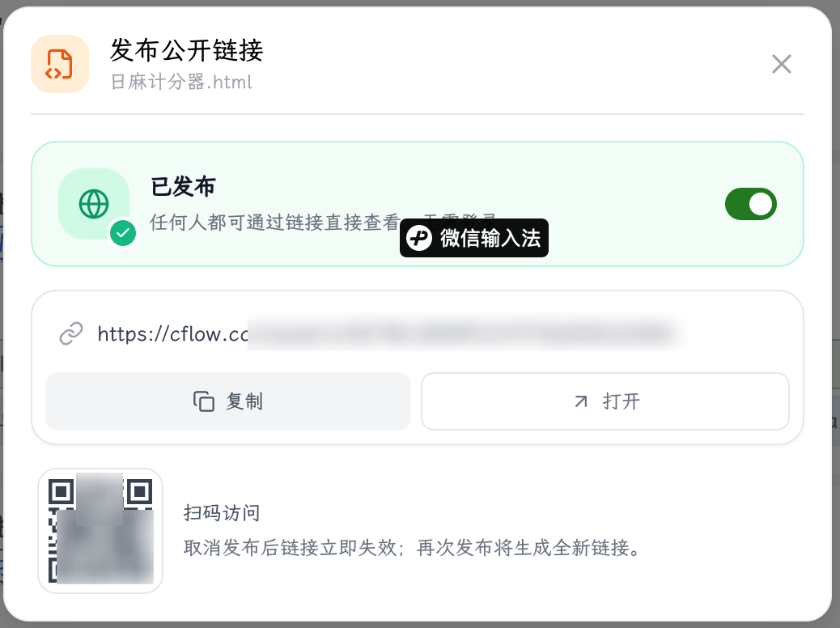Close the 发布公开链接 dialog
840x628 pixels.
click(x=782, y=64)
